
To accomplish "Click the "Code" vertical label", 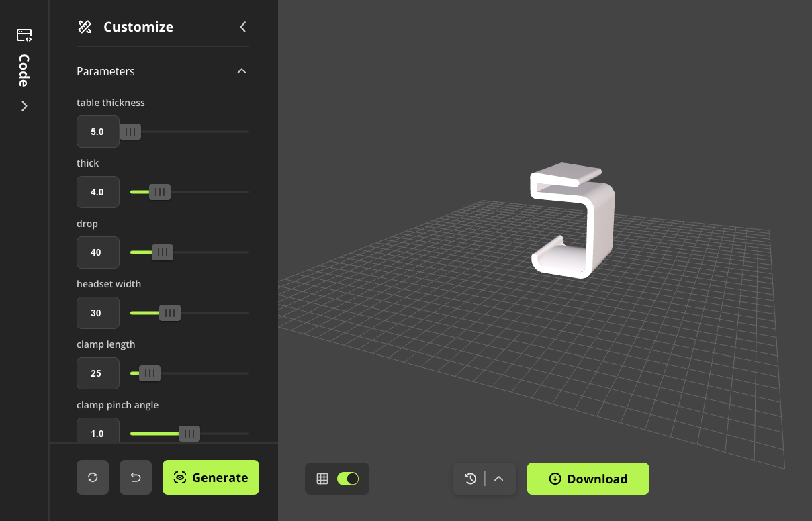I will click(x=24, y=70).
